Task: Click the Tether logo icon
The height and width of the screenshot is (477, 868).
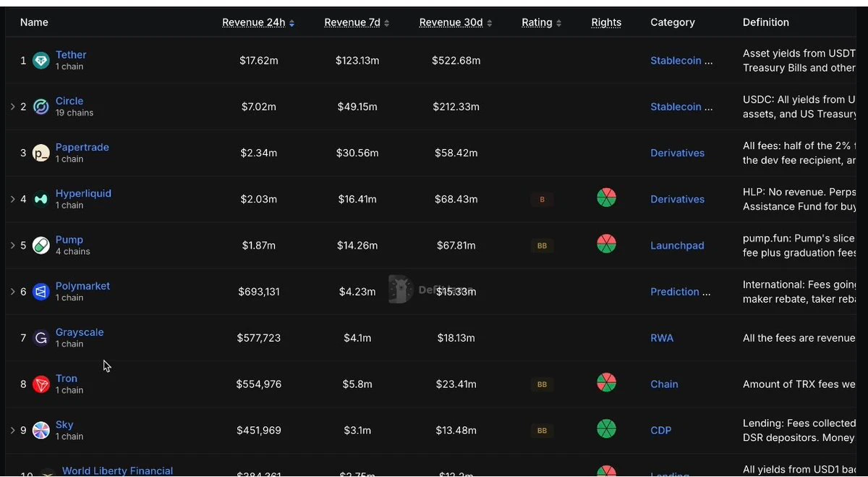Action: click(x=41, y=61)
